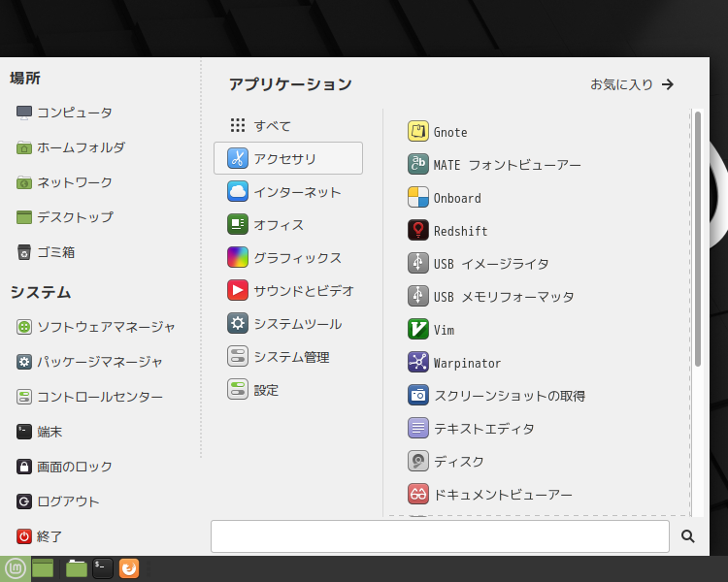Image resolution: width=728 pixels, height=582 pixels.
Task: Open USB メモリフォーマッタ icon
Action: tap(417, 296)
